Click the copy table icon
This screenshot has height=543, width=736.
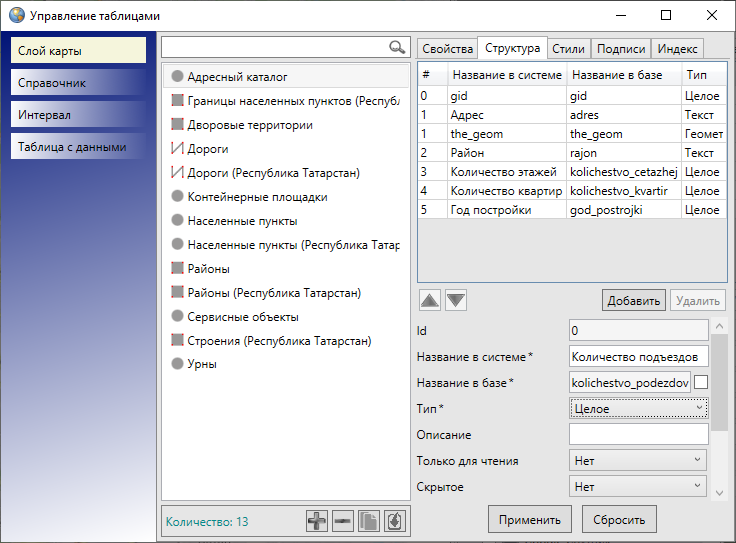pyautogui.click(x=369, y=521)
